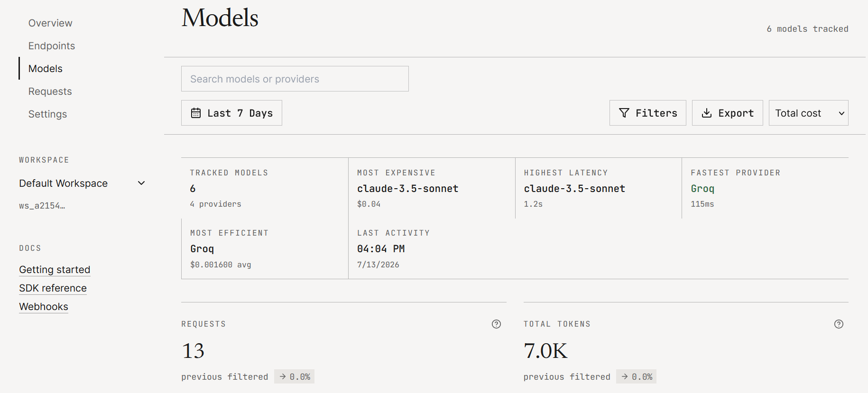Open the Requests help question-mark icon
Viewport: 868px width, 393px height.
coord(496,324)
